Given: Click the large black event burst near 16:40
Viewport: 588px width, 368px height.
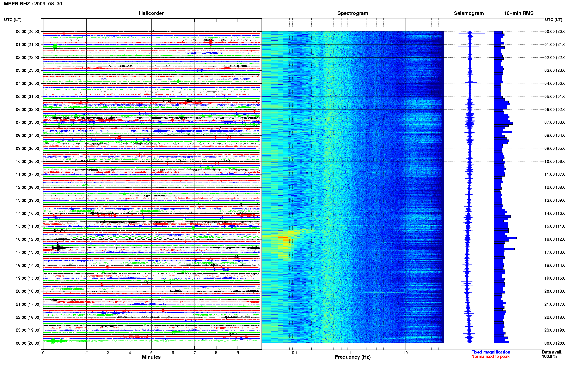Looking at the screenshot, I should 58,248.
